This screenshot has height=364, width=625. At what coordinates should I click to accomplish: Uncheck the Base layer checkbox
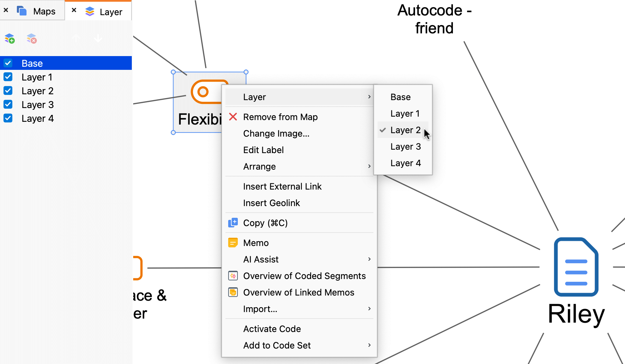(x=8, y=63)
